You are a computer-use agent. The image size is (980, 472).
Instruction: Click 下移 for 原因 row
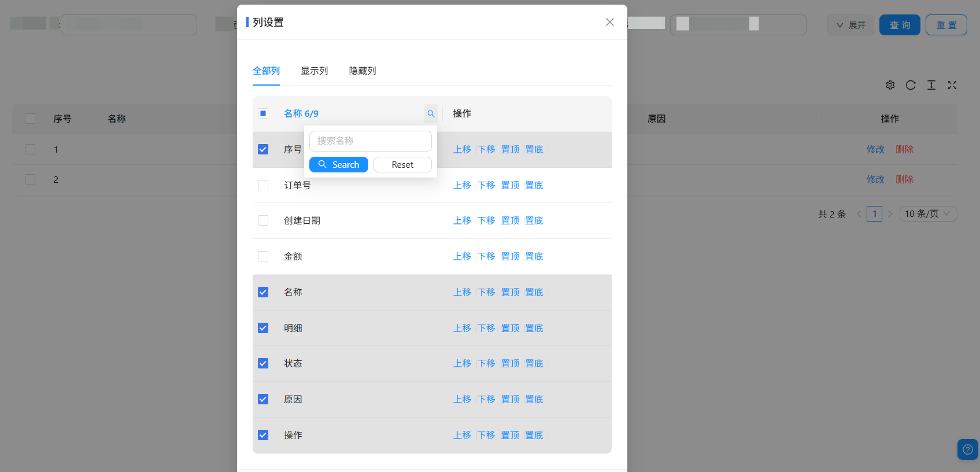[486, 399]
